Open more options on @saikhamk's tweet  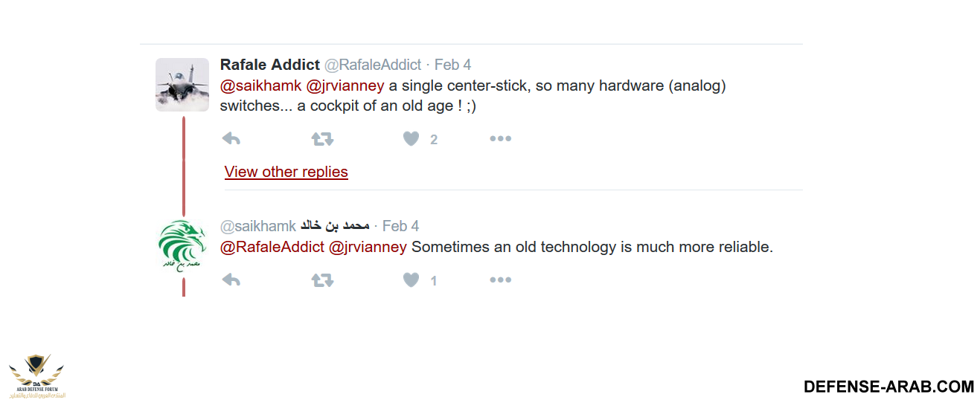coord(500,280)
